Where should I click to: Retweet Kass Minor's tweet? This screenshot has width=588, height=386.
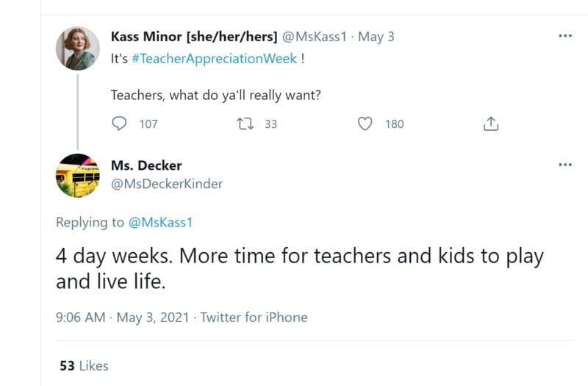[245, 124]
